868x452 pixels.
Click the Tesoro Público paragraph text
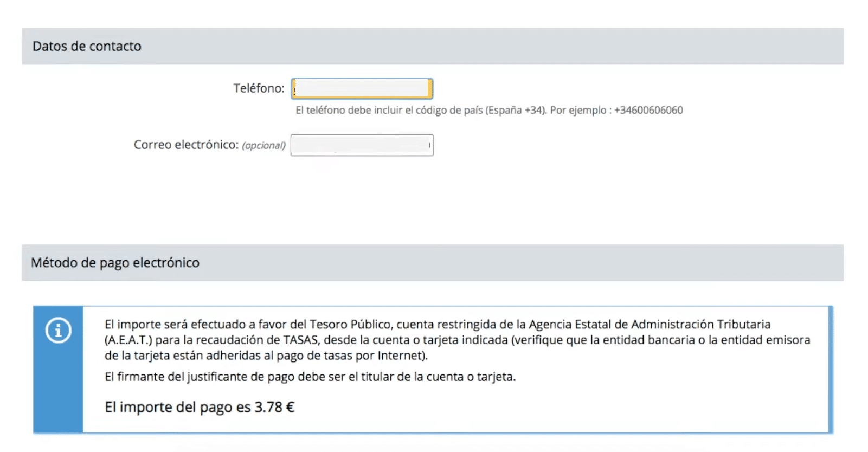tap(457, 340)
